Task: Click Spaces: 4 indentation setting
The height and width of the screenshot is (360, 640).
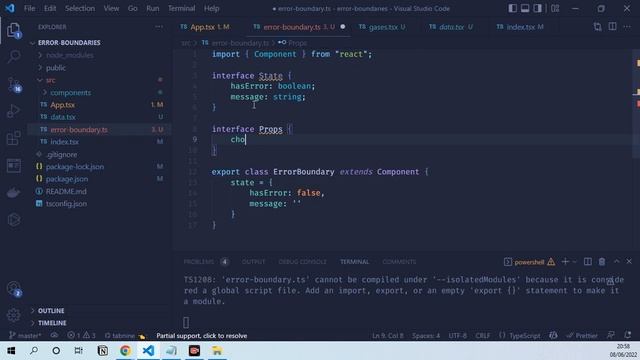Action: pyautogui.click(x=426, y=336)
